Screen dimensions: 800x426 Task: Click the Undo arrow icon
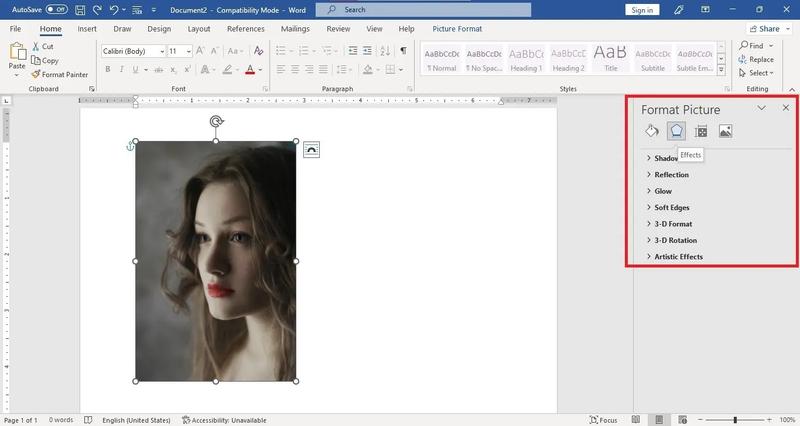click(114, 10)
